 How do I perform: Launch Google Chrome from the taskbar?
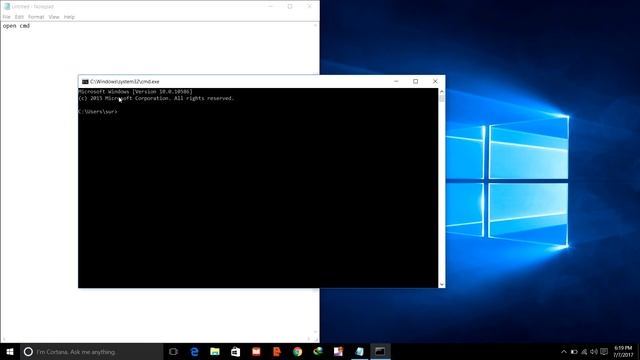[297, 351]
